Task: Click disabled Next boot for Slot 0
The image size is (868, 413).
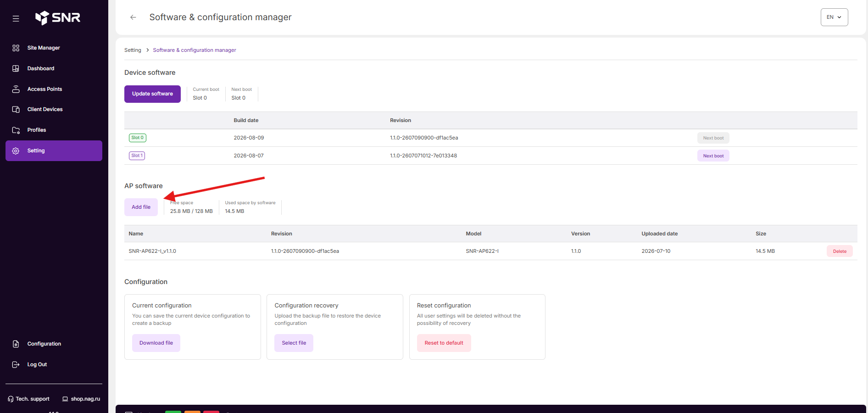Action: (713, 138)
